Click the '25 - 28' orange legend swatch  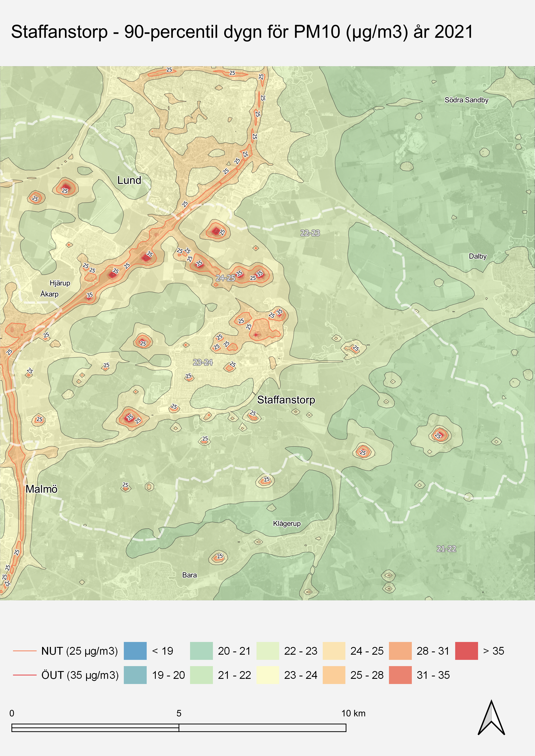pos(334,675)
